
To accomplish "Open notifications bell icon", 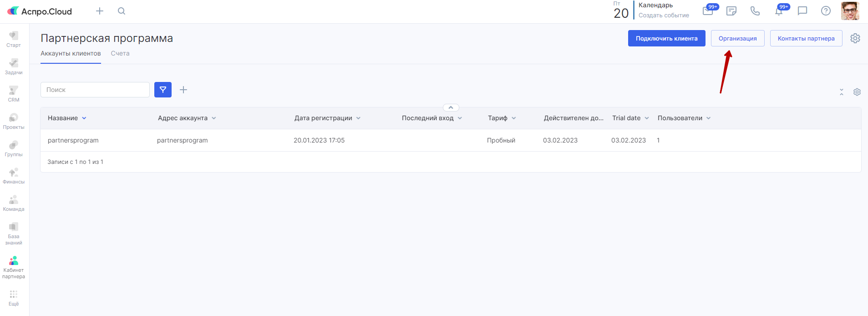I will click(779, 11).
